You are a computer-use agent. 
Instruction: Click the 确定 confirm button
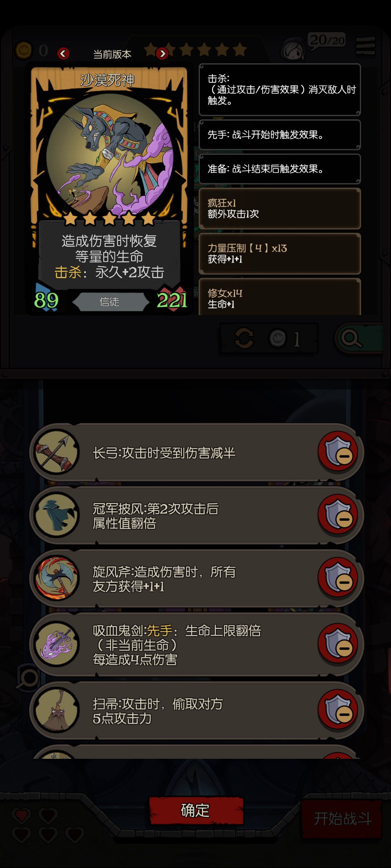point(196,810)
